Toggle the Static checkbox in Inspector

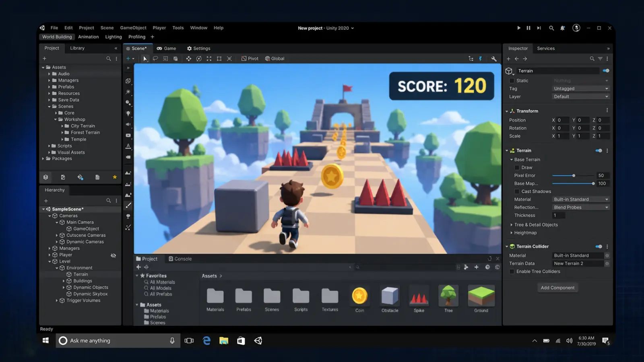512,80
